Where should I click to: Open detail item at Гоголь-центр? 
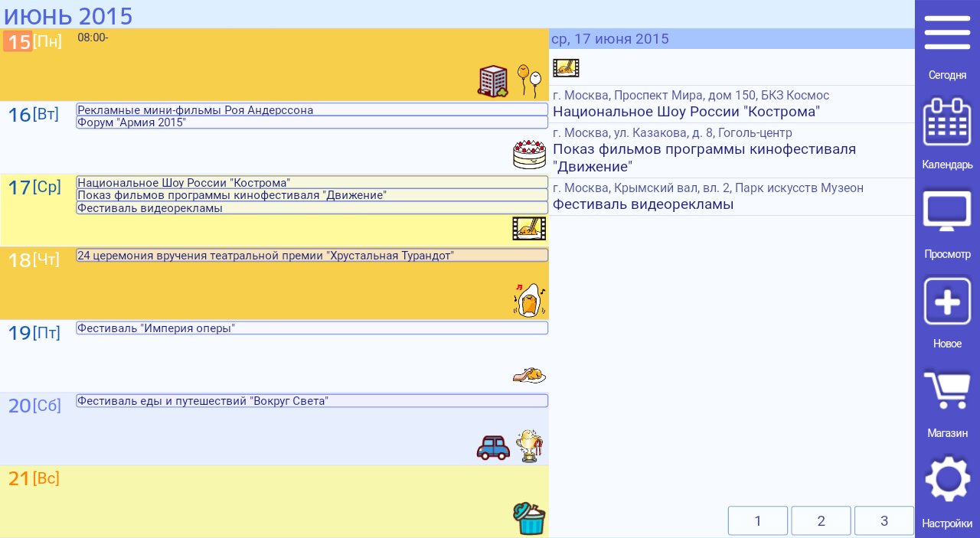point(732,151)
